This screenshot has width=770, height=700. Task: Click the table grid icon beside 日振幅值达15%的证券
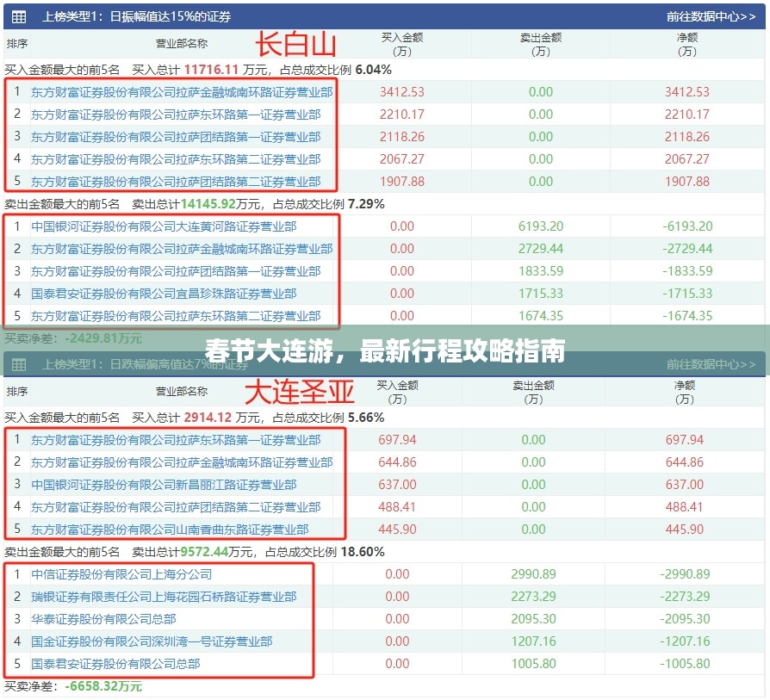(x=19, y=17)
